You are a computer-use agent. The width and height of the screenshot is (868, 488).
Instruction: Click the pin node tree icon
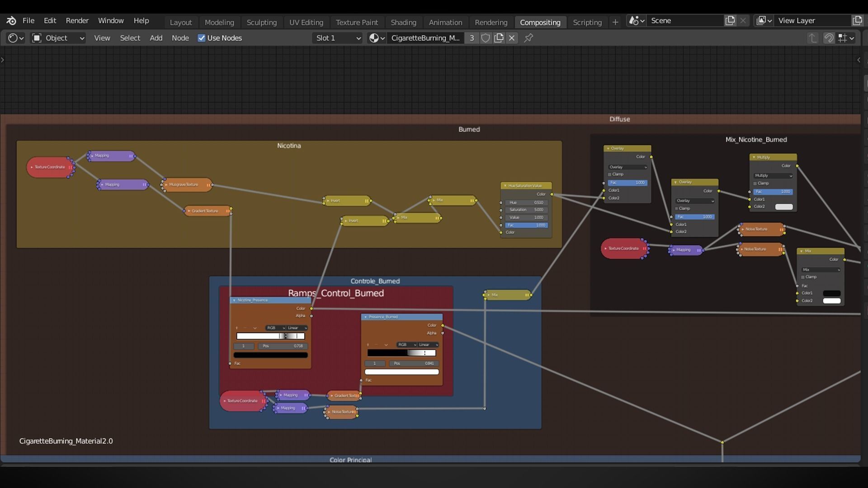[x=528, y=38]
